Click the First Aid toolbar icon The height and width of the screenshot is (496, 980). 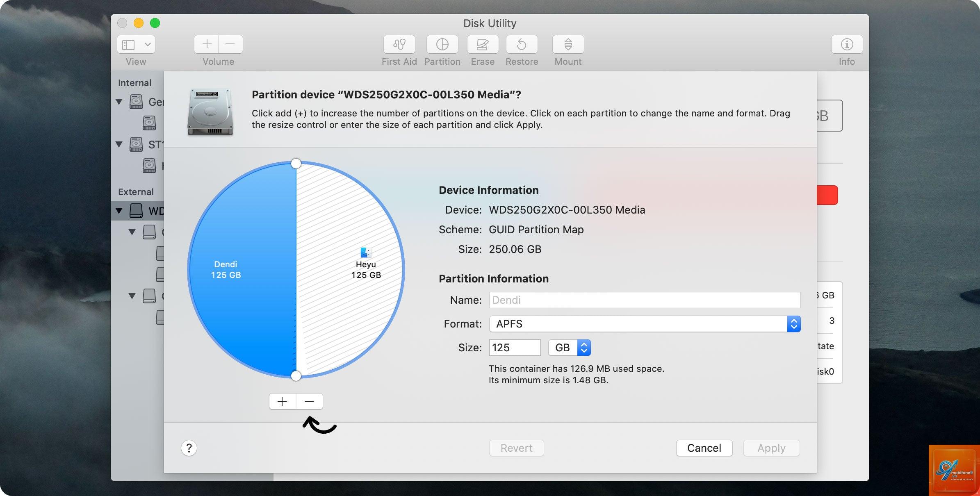click(x=399, y=44)
